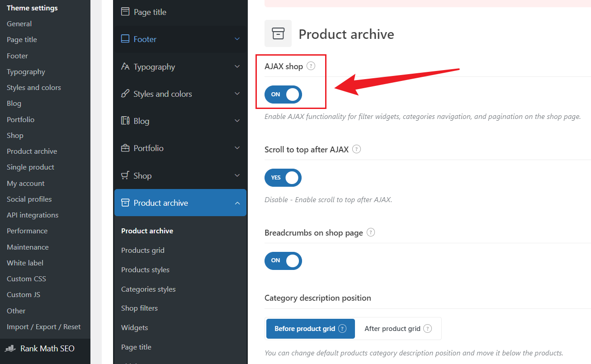Disable Scroll to top after AJAX switch
The height and width of the screenshot is (364, 591).
tap(283, 178)
